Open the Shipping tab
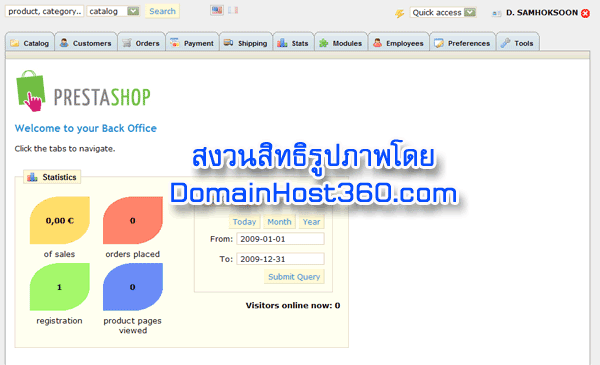The height and width of the screenshot is (365, 600). pyautogui.click(x=246, y=42)
